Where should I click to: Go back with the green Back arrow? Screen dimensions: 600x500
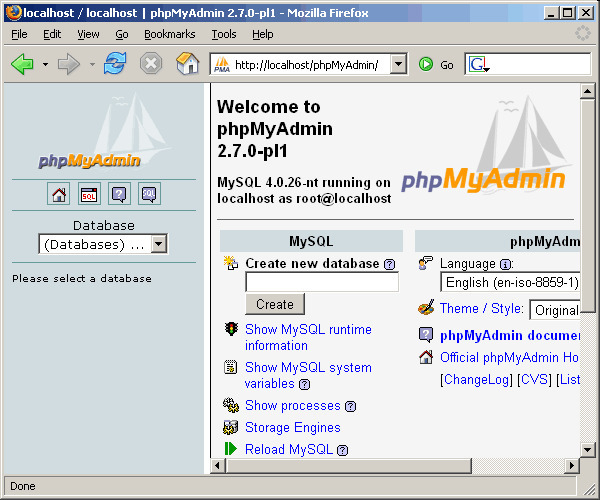(22, 64)
